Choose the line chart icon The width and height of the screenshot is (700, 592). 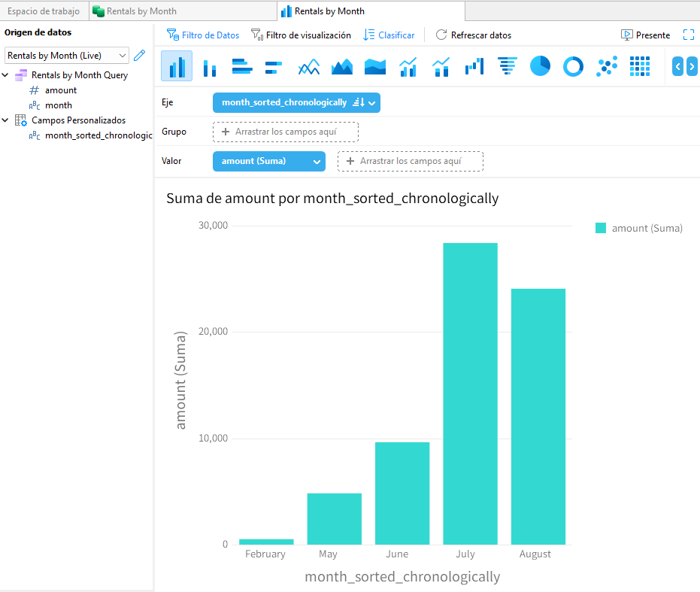(308, 67)
